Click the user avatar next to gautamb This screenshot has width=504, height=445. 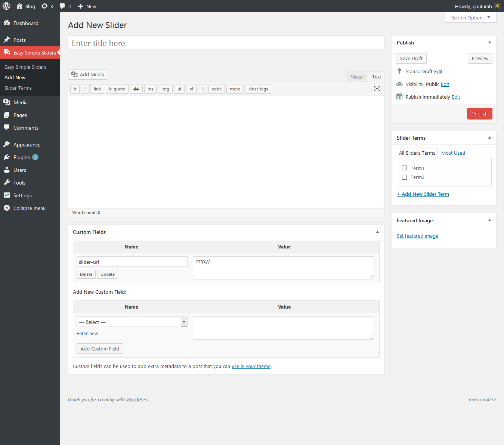(x=498, y=6)
